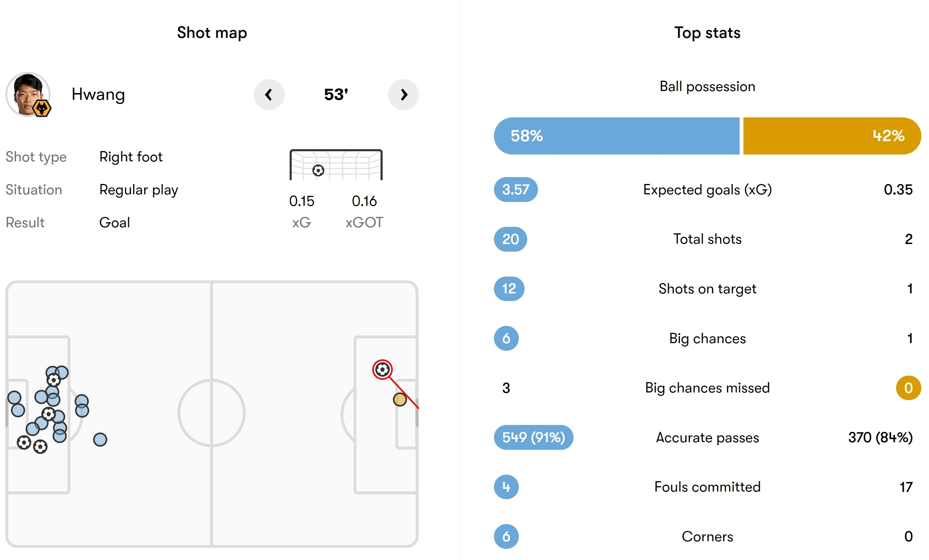Viewport: 929px width, 560px height.
Task: Click the Shot map heading
Action: pos(212,33)
